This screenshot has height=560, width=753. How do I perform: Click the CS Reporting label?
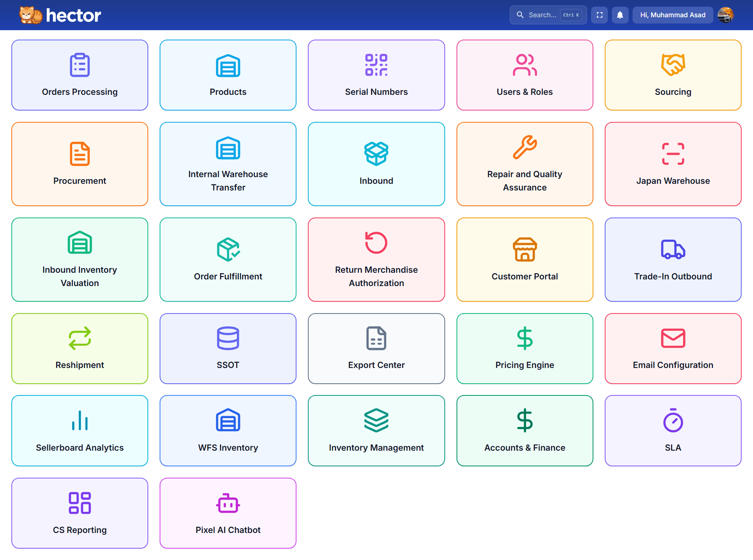pos(80,530)
